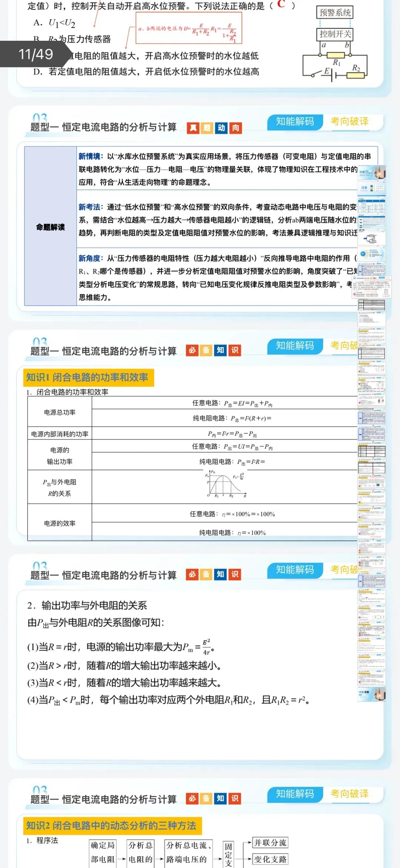Click the 电源内部消耗的功率 table cell
This screenshot has width=400, height=868.
click(x=60, y=434)
